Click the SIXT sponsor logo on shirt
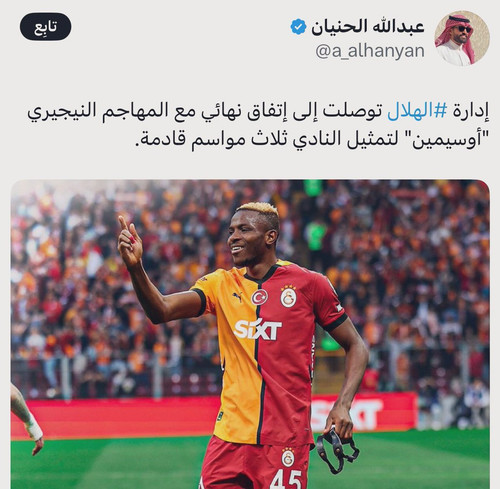 [258, 330]
